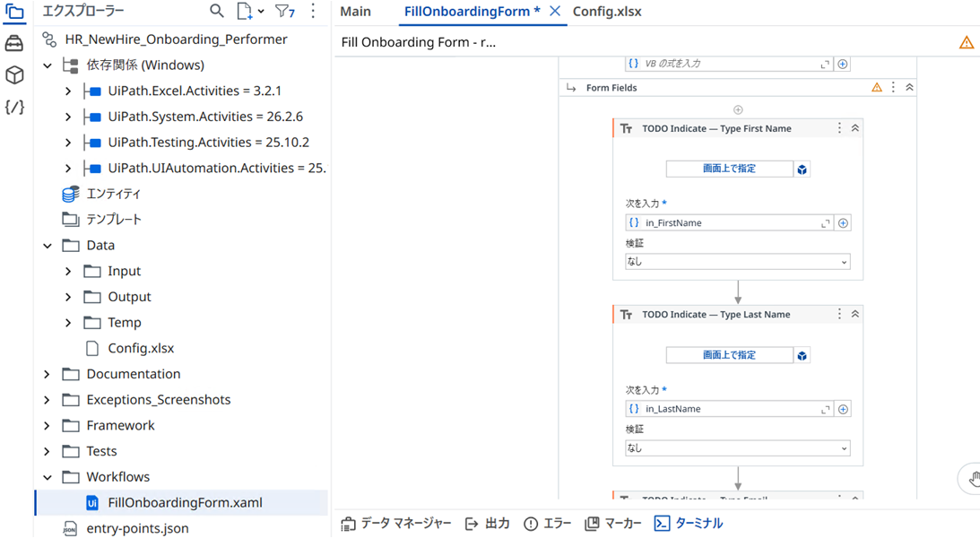This screenshot has height=547, width=980.
Task: Click the in_FirstName input field
Action: click(x=728, y=223)
